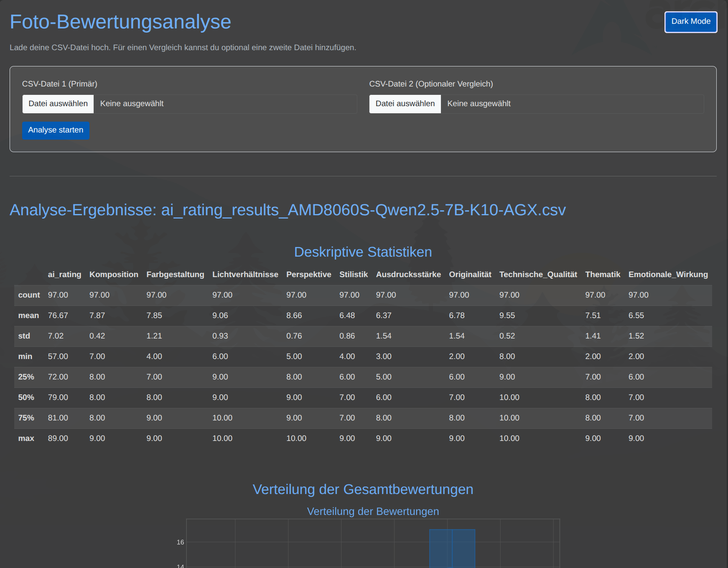
Task: Click the 'Technische_Qualität' column header
Action: [x=538, y=275]
